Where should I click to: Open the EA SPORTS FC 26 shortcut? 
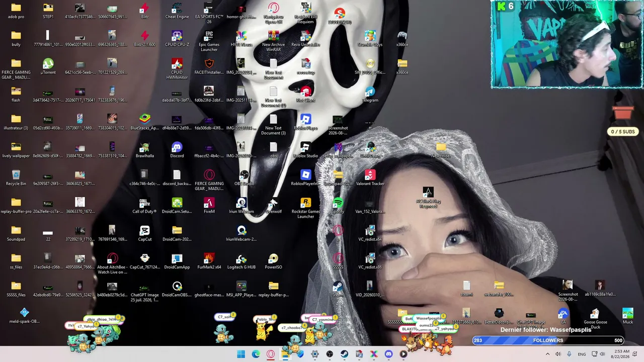tap(209, 14)
